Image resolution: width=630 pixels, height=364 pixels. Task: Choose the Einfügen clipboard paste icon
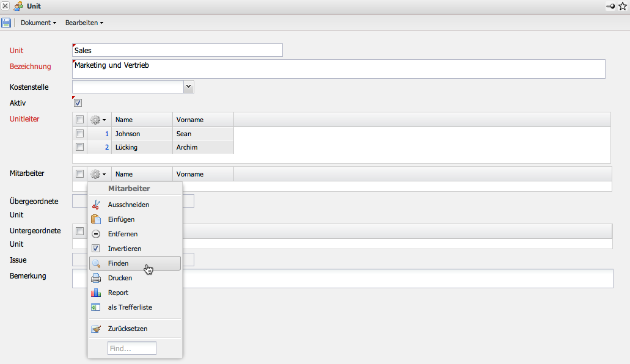tap(95, 219)
